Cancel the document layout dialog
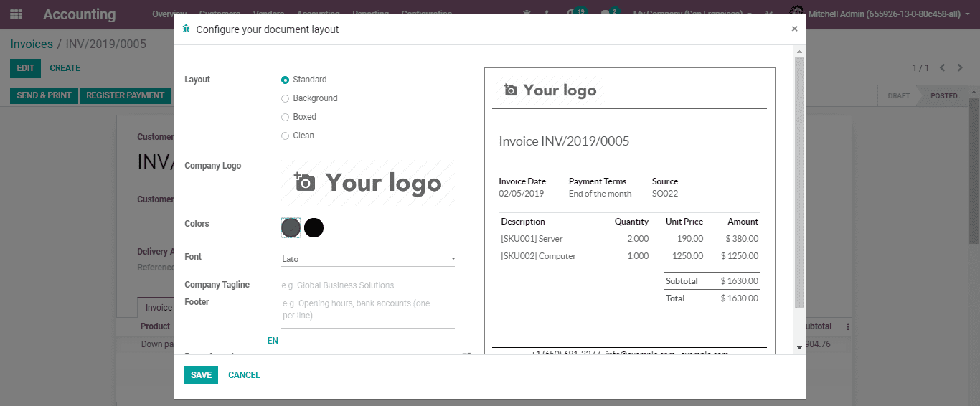Screen dimensions: 980x406 pos(244,375)
